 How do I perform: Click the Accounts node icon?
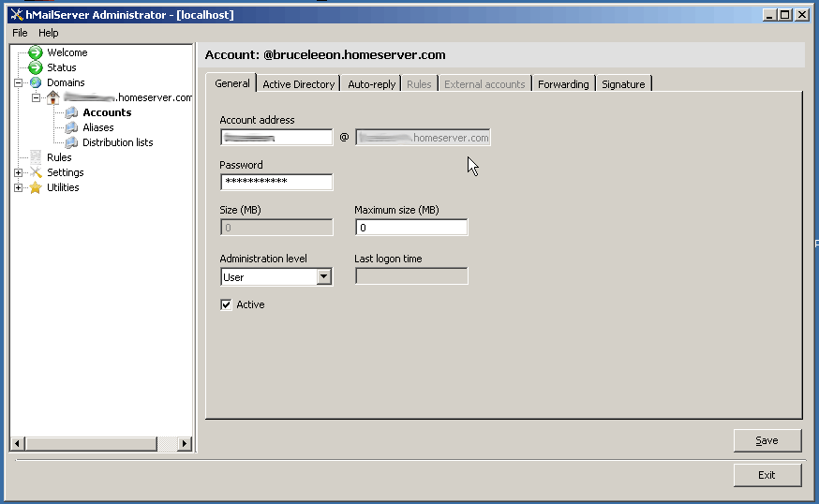pyautogui.click(x=71, y=112)
